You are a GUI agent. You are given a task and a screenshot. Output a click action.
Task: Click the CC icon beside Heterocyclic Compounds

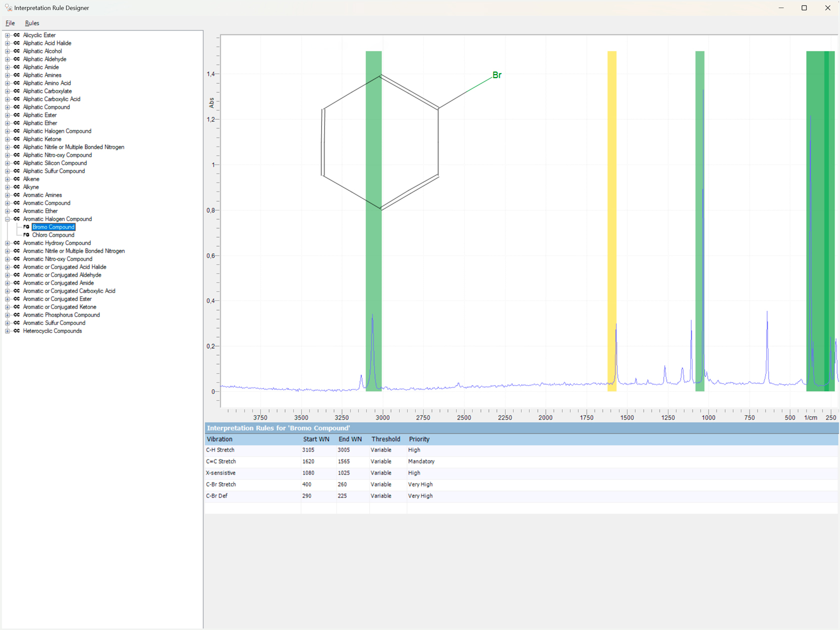coord(16,331)
